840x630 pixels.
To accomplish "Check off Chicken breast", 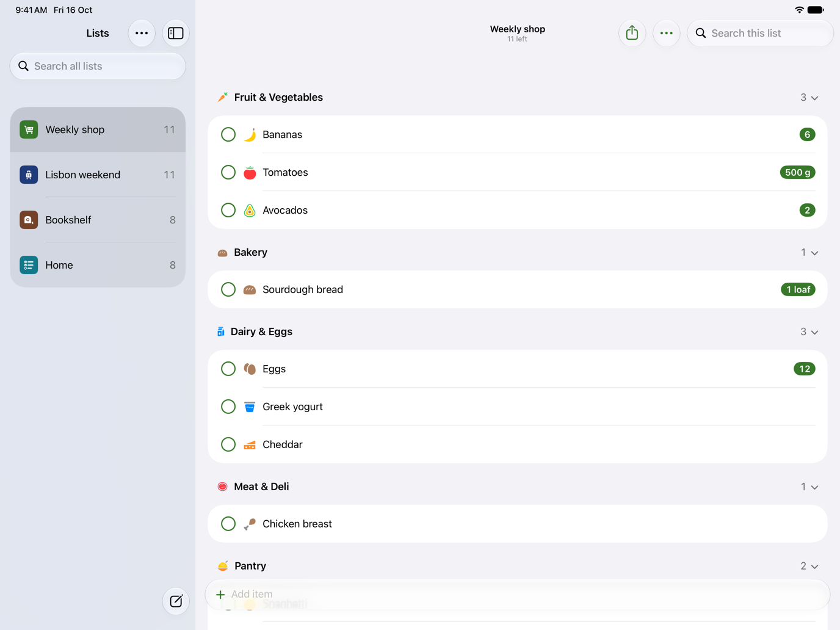I will (x=228, y=524).
